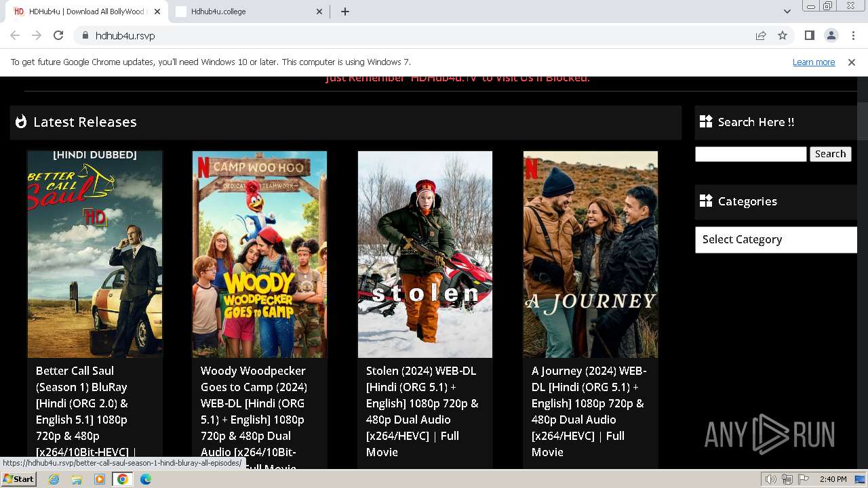Viewport: 868px width, 488px height.
Task: Click the Search Here section icon
Action: (x=706, y=121)
